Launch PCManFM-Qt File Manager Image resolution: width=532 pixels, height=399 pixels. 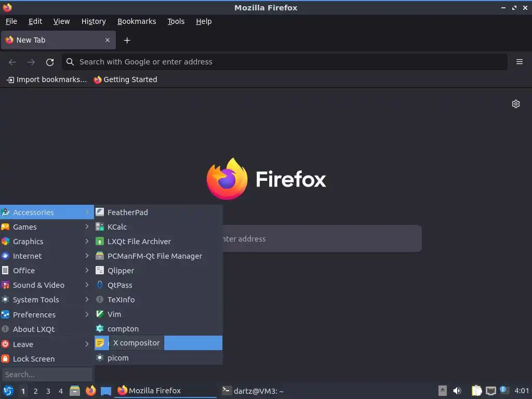(x=158, y=256)
